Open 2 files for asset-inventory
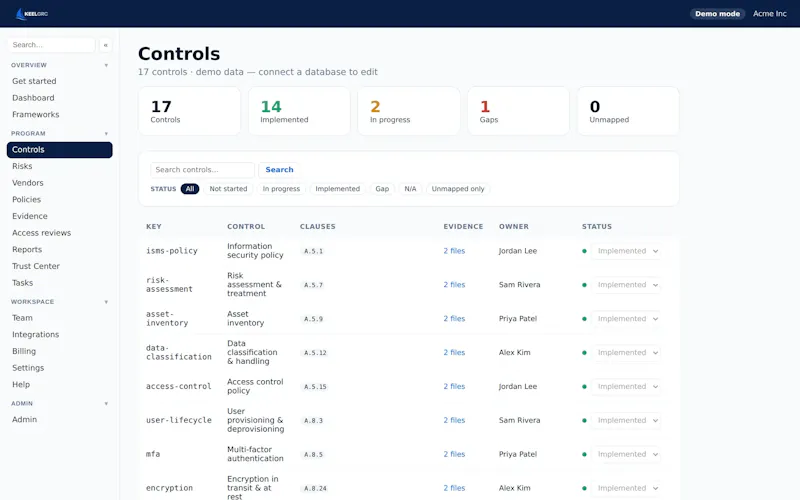 [454, 319]
